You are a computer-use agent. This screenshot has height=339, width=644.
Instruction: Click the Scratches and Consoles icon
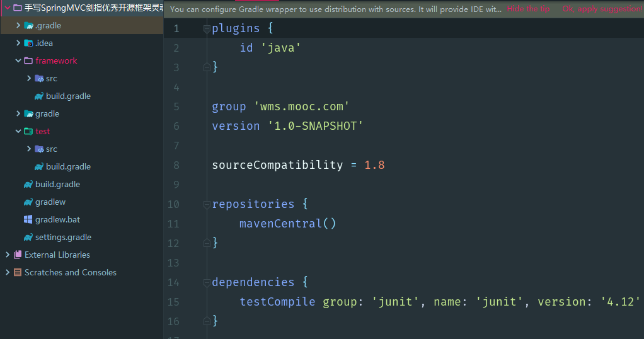(18, 272)
